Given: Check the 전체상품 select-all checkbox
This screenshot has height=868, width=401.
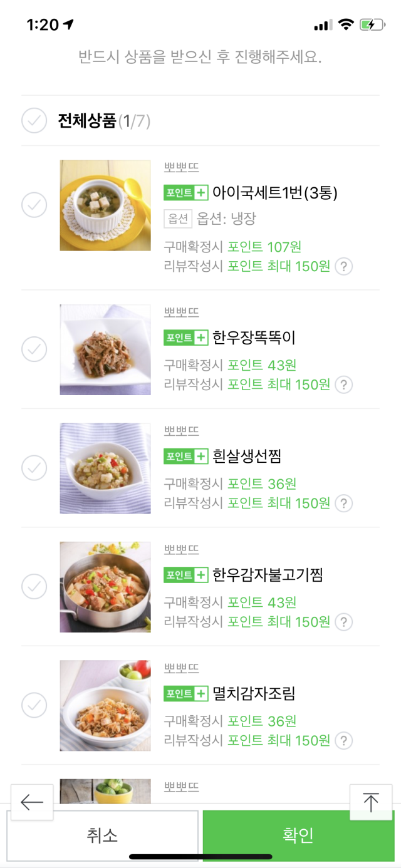Looking at the screenshot, I should [34, 121].
